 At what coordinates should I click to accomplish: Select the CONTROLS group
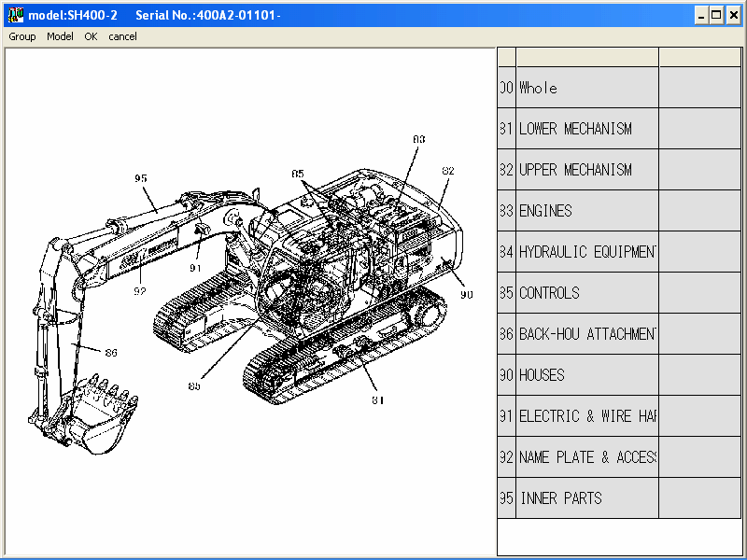pos(579,292)
